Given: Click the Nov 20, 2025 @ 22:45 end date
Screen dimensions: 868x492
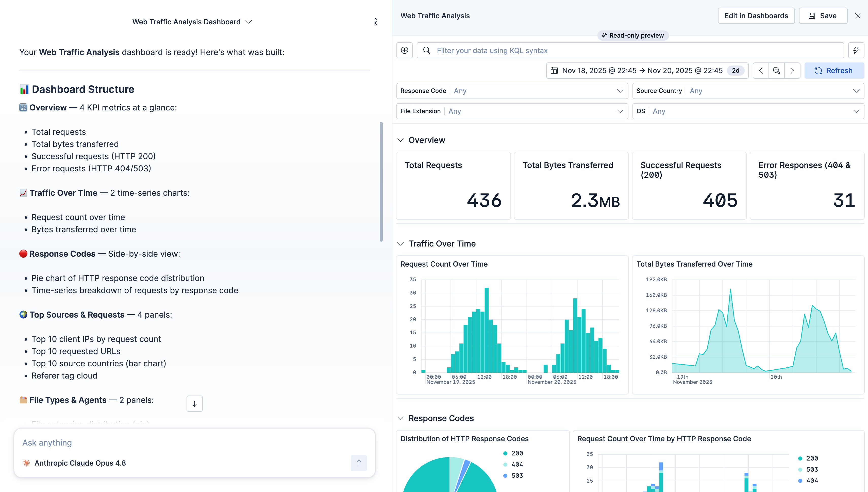Looking at the screenshot, I should point(685,71).
